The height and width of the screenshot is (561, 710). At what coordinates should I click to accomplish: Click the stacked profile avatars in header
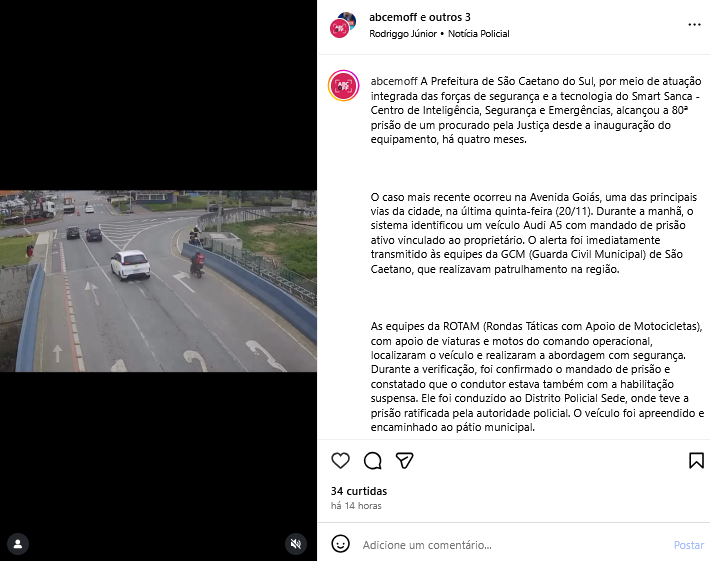tap(343, 25)
